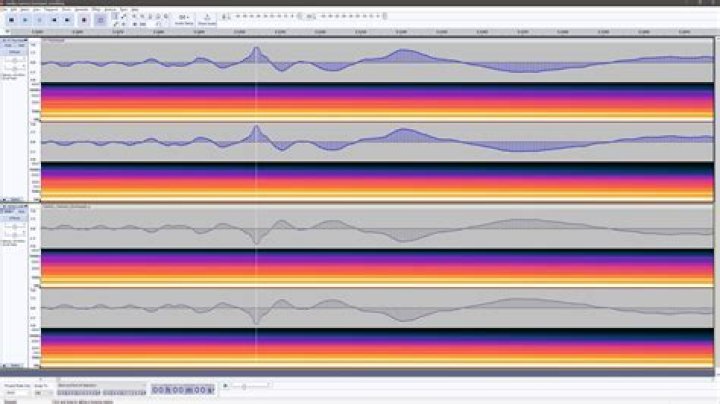Click Select button below first track
The image size is (720, 404).
coord(16,200)
